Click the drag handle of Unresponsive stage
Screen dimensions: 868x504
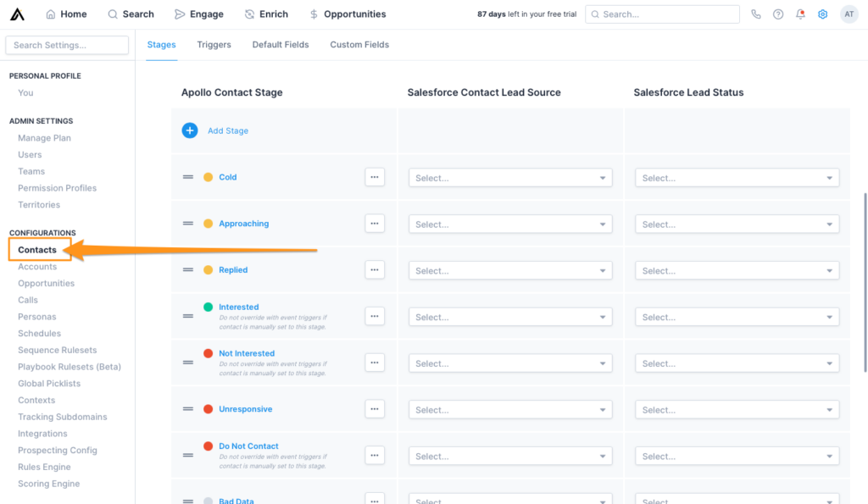pos(188,409)
